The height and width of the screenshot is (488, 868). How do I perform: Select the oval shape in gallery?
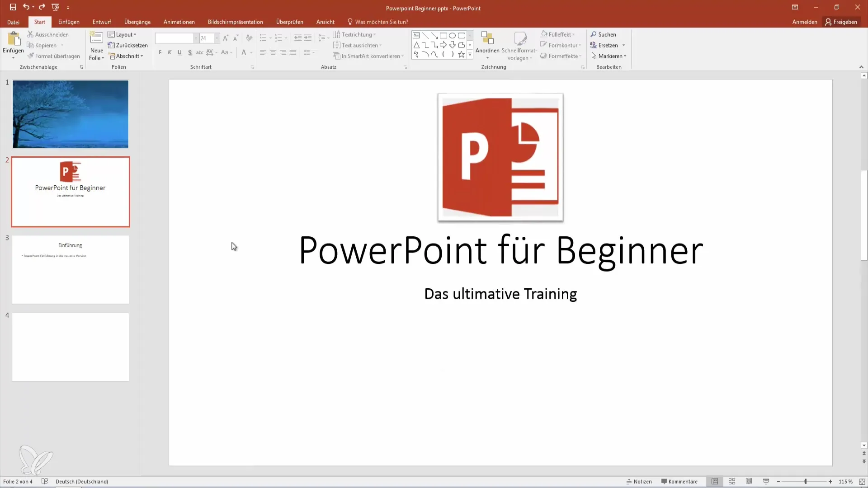(x=452, y=35)
